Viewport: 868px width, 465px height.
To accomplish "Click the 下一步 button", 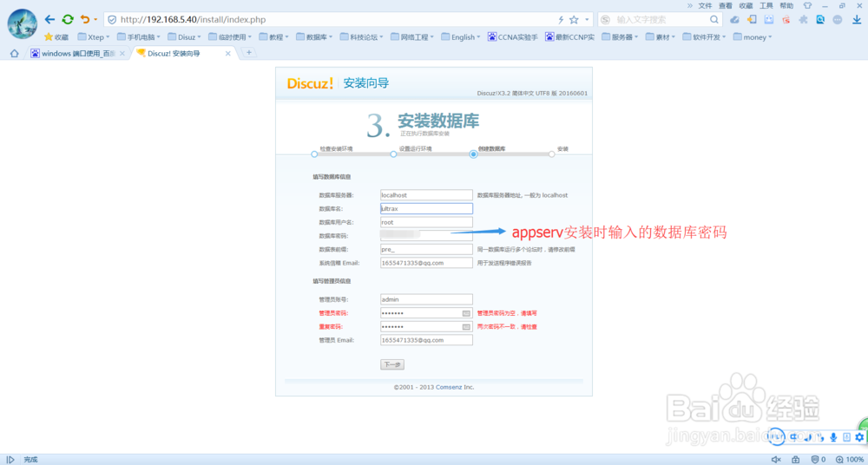I will [x=392, y=364].
